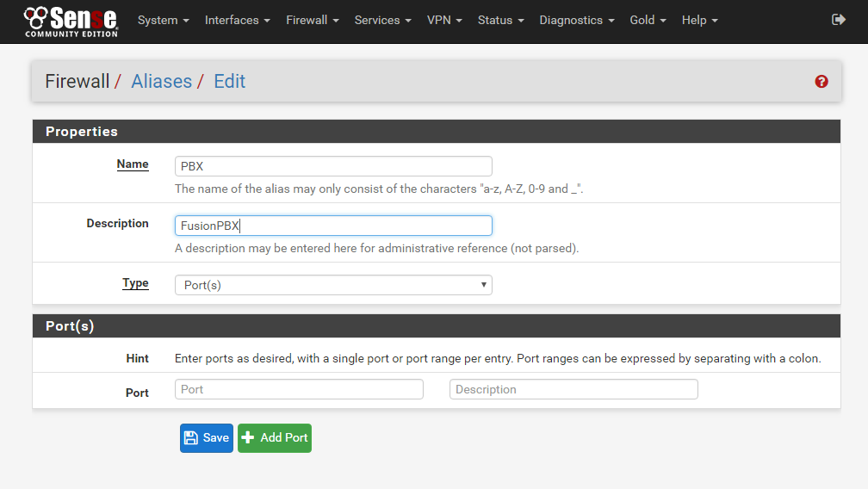Screen dimensions: 868x489
Task: Click the port Description input field
Action: coord(573,389)
